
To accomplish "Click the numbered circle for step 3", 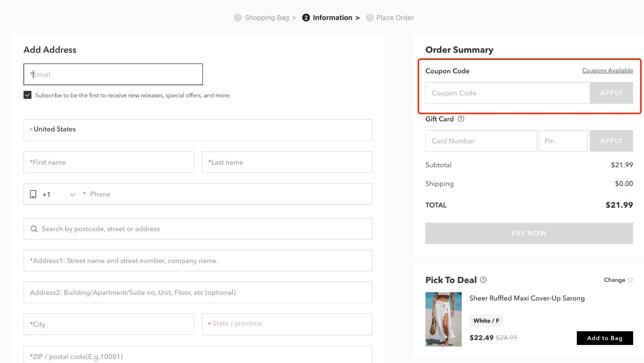I will click(x=369, y=17).
